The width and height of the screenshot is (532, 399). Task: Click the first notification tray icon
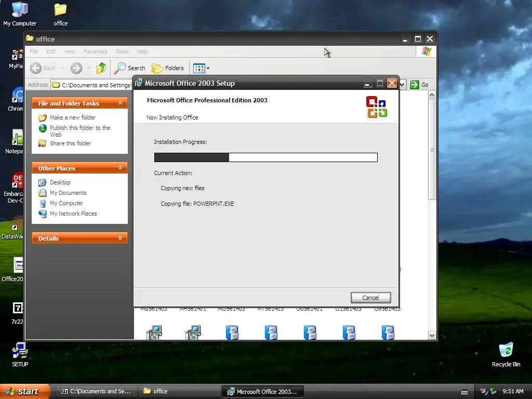pyautogui.click(x=484, y=391)
